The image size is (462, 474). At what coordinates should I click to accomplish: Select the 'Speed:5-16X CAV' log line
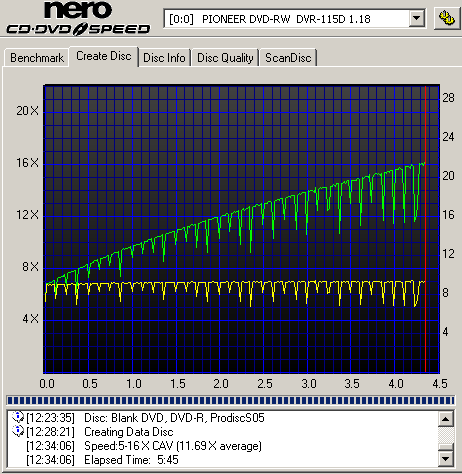(173, 446)
